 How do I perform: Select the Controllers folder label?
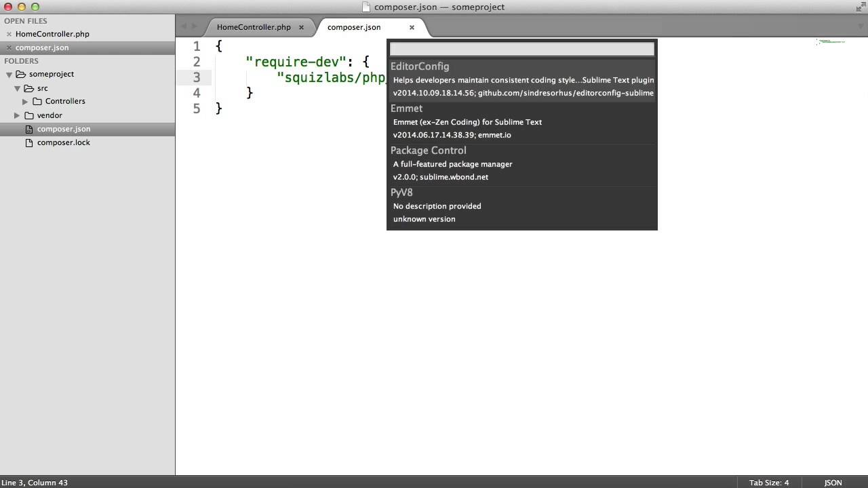click(65, 101)
